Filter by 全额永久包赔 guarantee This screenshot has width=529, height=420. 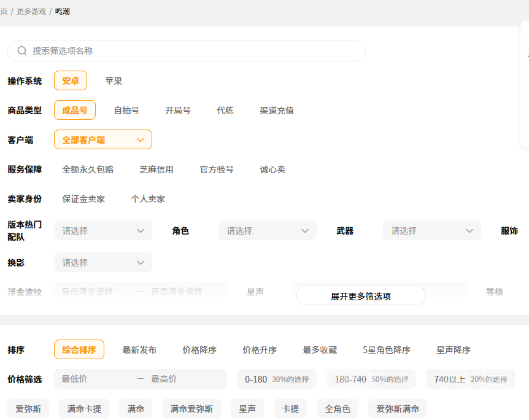coord(88,169)
